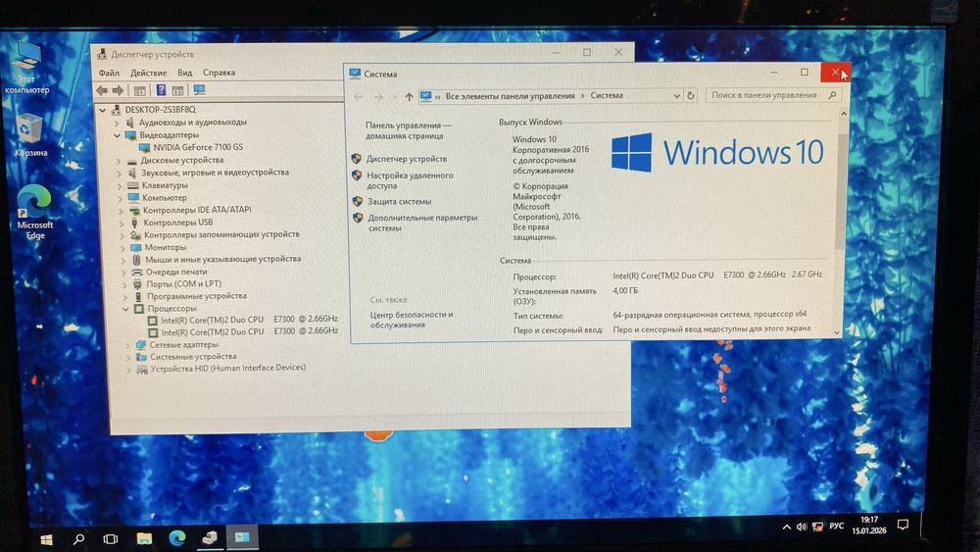Select Системные устройства row
Screen dimensions: 980x552
pos(192,357)
